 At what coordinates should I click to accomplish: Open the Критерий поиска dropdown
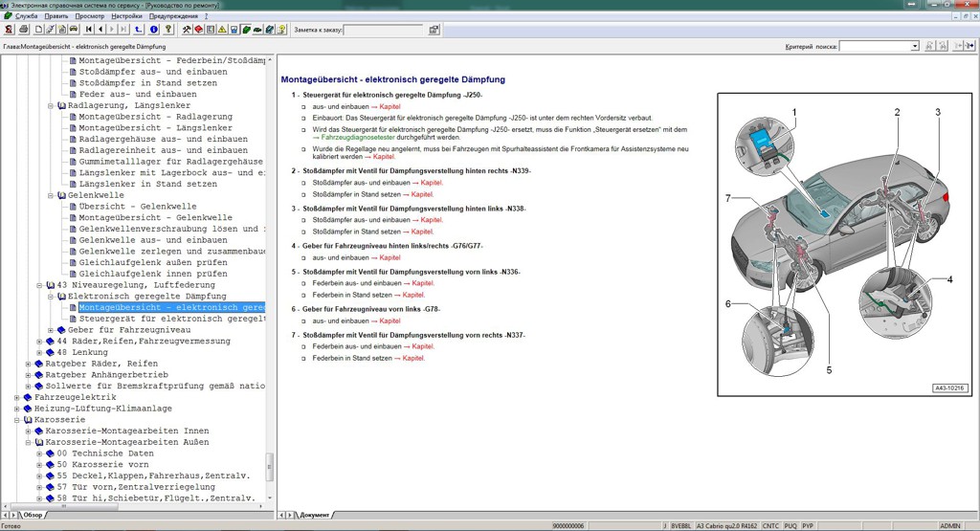(914, 46)
